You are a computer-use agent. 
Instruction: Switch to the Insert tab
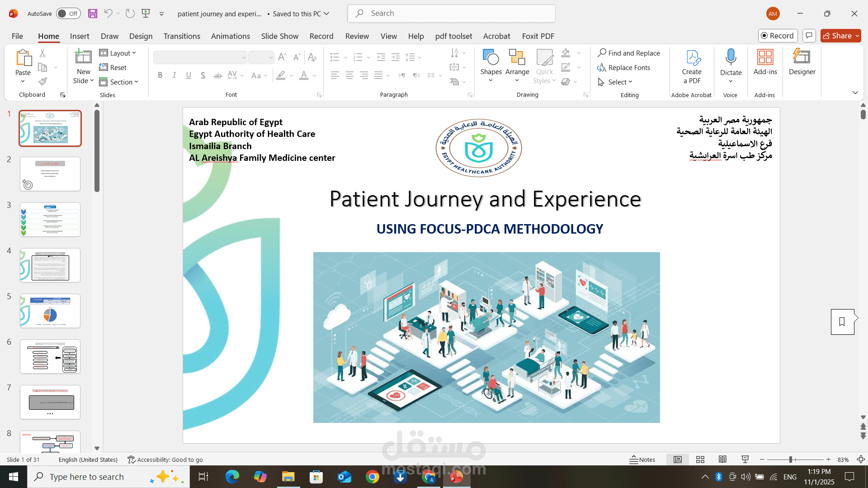click(x=80, y=36)
